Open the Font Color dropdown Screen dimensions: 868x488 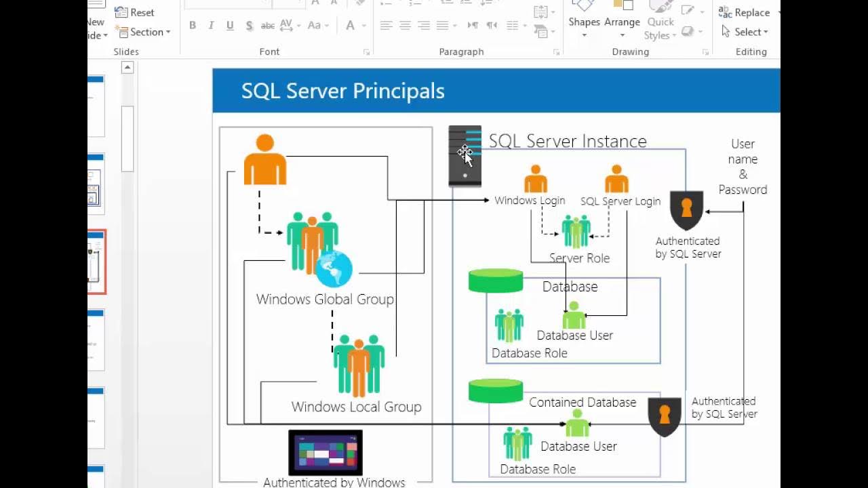[355, 26]
